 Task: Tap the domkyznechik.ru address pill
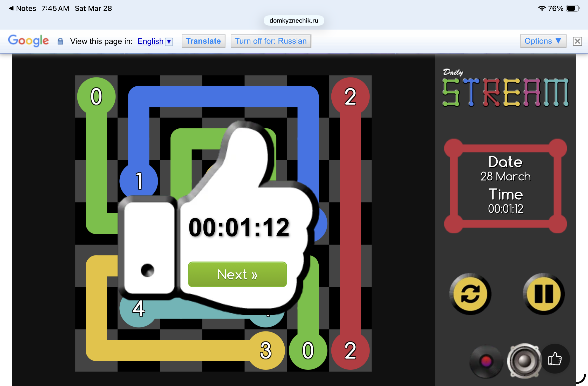click(x=294, y=20)
